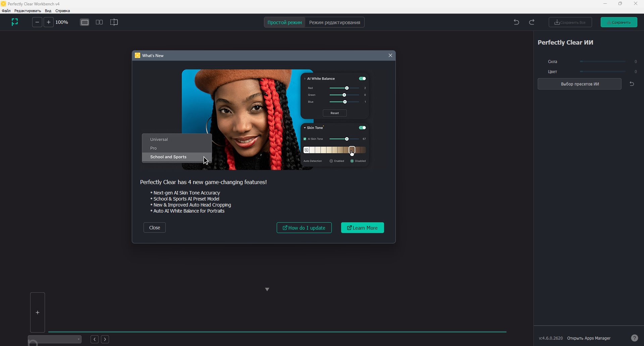Viewport: 644px width, 346px height.
Task: Switch to Режим редактирования mode
Action: click(334, 22)
